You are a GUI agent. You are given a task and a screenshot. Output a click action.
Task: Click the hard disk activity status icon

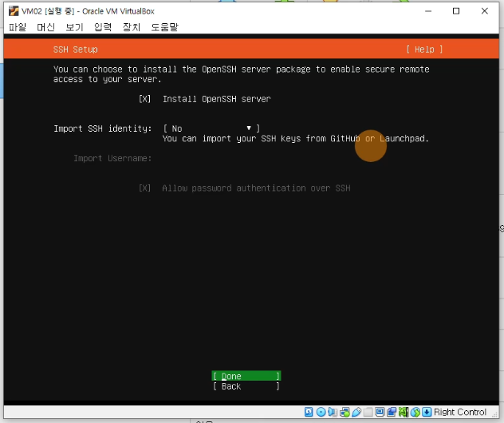point(309,412)
